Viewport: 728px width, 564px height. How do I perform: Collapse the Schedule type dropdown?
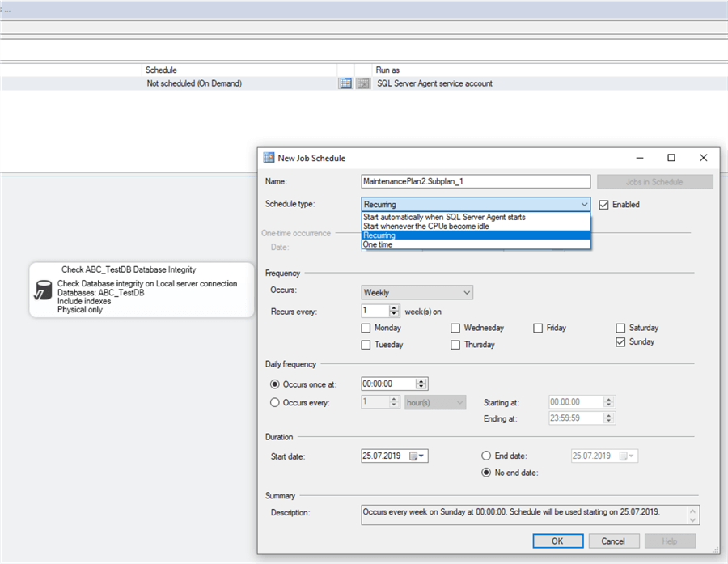(584, 205)
